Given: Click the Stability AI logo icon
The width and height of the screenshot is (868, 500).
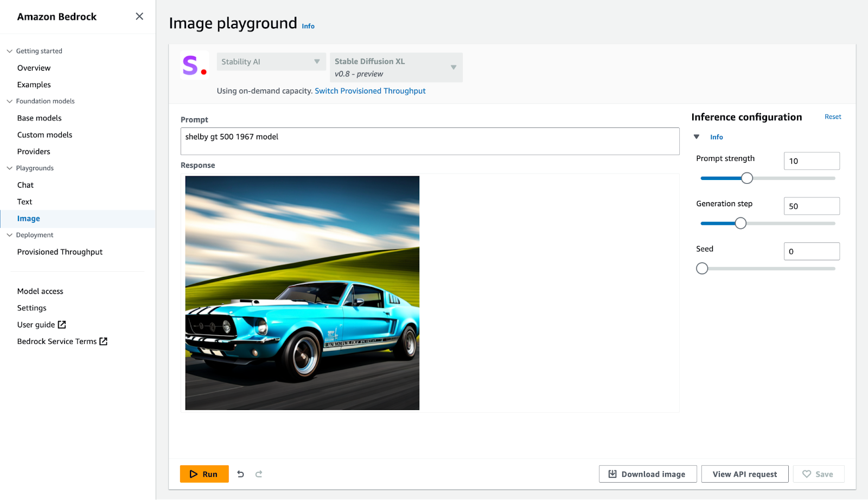Looking at the screenshot, I should pyautogui.click(x=194, y=66).
